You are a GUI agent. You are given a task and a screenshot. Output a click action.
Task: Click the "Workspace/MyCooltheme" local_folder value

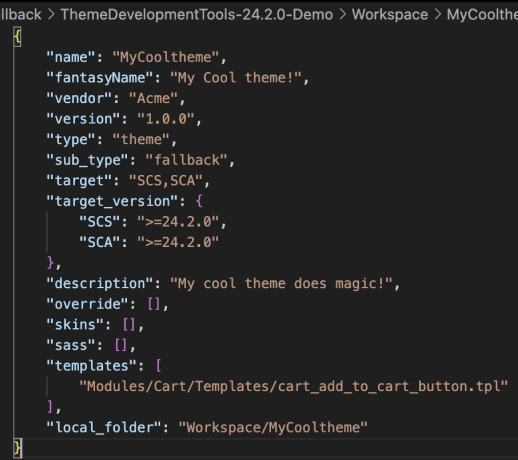tap(273, 428)
